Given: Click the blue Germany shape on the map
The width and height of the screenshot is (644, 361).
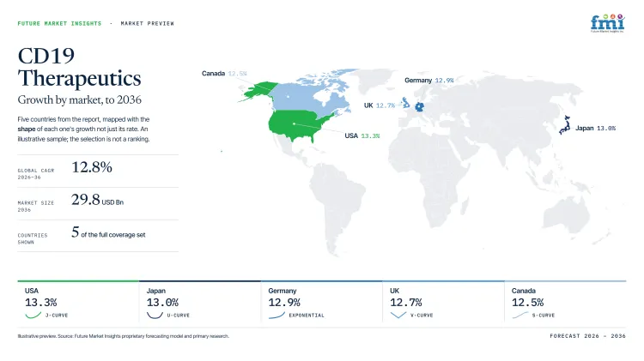Looking at the screenshot, I should pyautogui.click(x=419, y=107).
